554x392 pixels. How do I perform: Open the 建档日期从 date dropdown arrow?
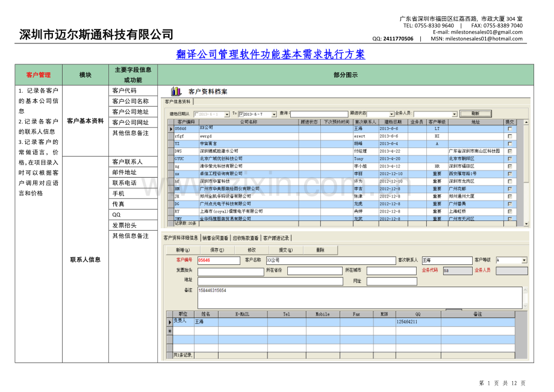(x=227, y=114)
